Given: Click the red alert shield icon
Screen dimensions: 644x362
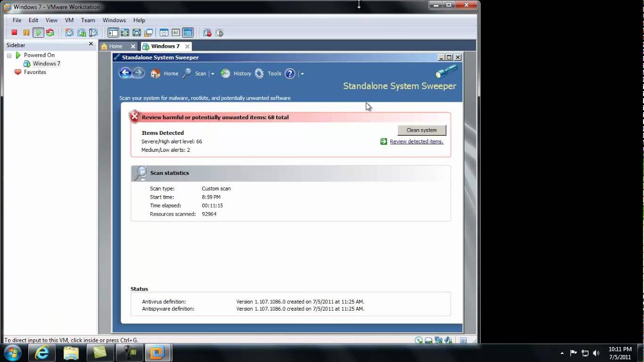Looking at the screenshot, I should pyautogui.click(x=134, y=117).
